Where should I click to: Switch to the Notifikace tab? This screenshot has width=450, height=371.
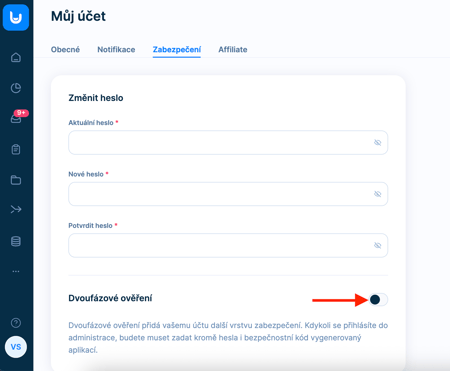pyautogui.click(x=116, y=50)
